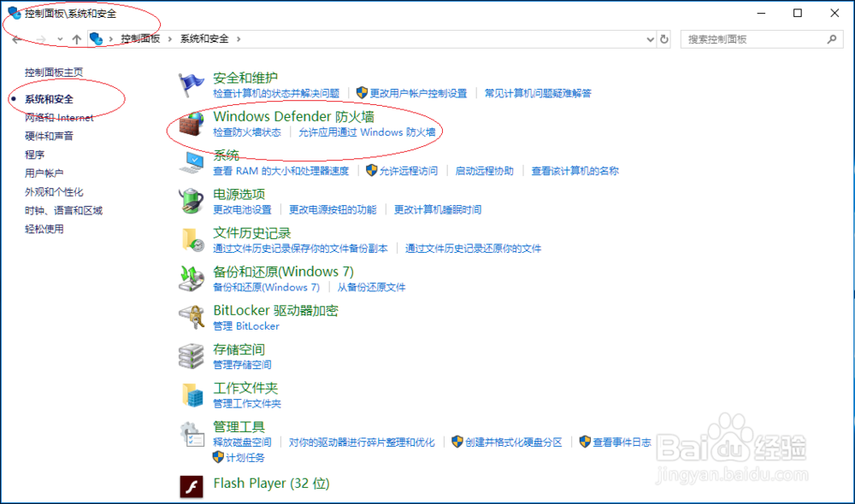Viewport: 855px width, 504px height.
Task: Click 查看 RAM 的大小和处理器速度 link
Action: point(280,171)
